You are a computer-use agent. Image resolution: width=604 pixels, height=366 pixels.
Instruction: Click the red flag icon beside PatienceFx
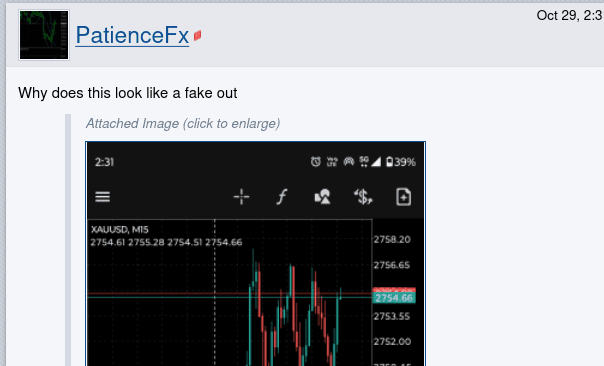click(x=198, y=36)
